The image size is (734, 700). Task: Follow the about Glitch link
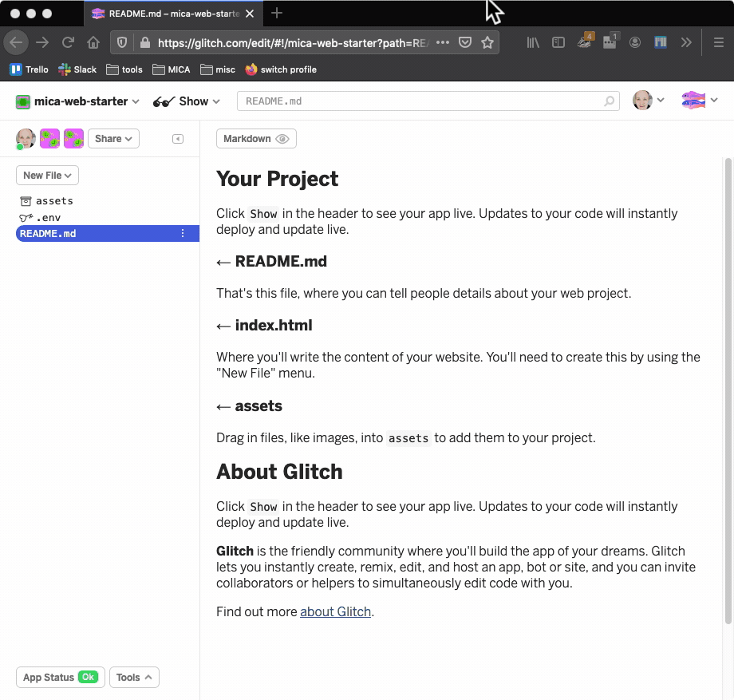(x=335, y=611)
